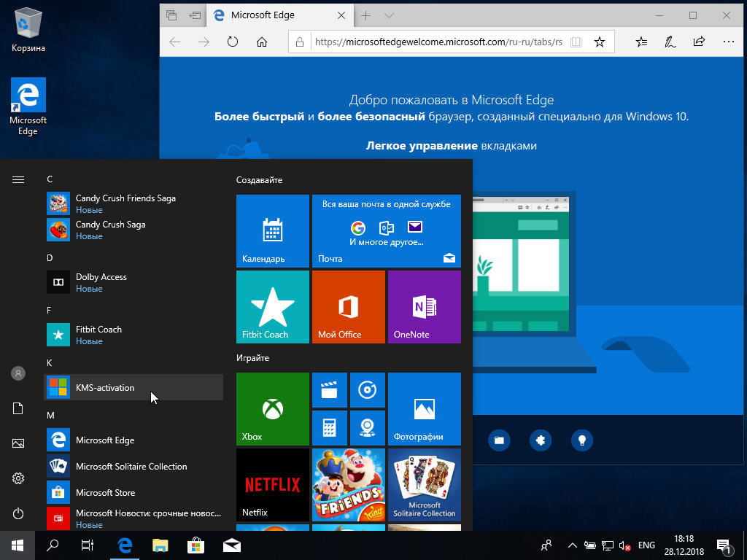Open the Photos tile (Фотографии)

tap(424, 409)
